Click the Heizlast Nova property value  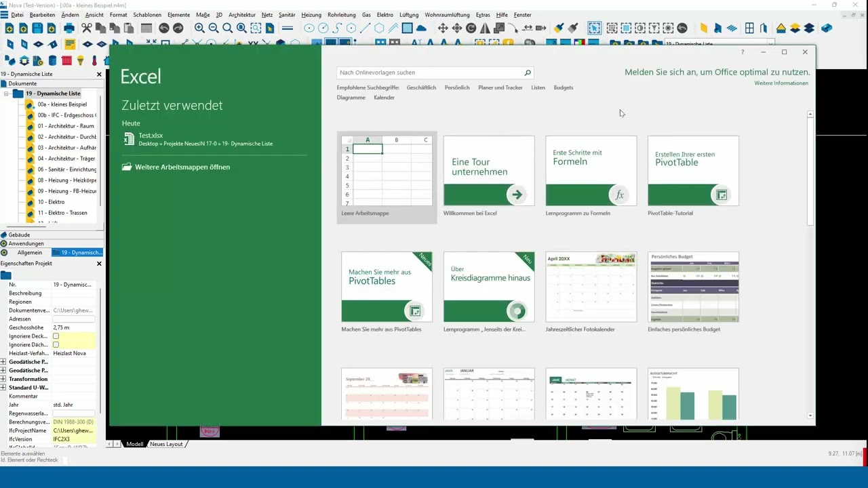tap(74, 353)
